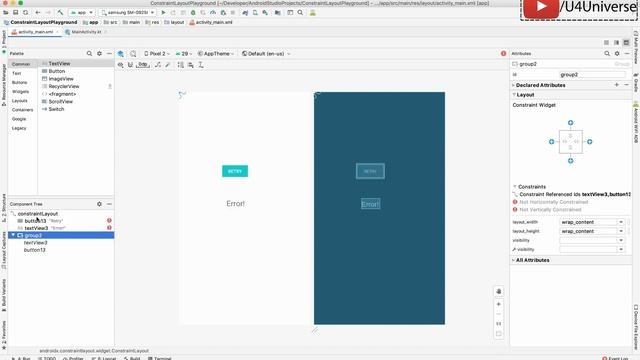This screenshot has height=360, width=640.
Task: Switch to the Code view mode icon
Action: (x=607, y=42)
